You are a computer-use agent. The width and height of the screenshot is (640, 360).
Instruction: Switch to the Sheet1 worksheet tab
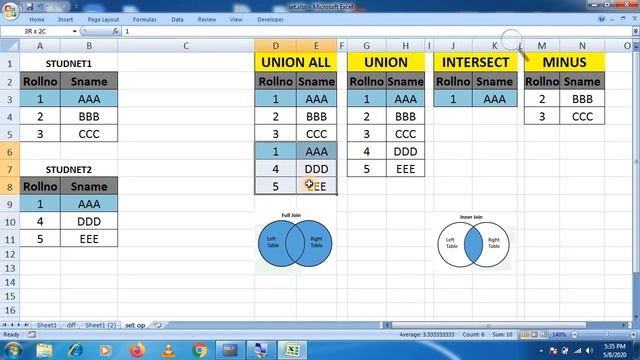coord(47,325)
